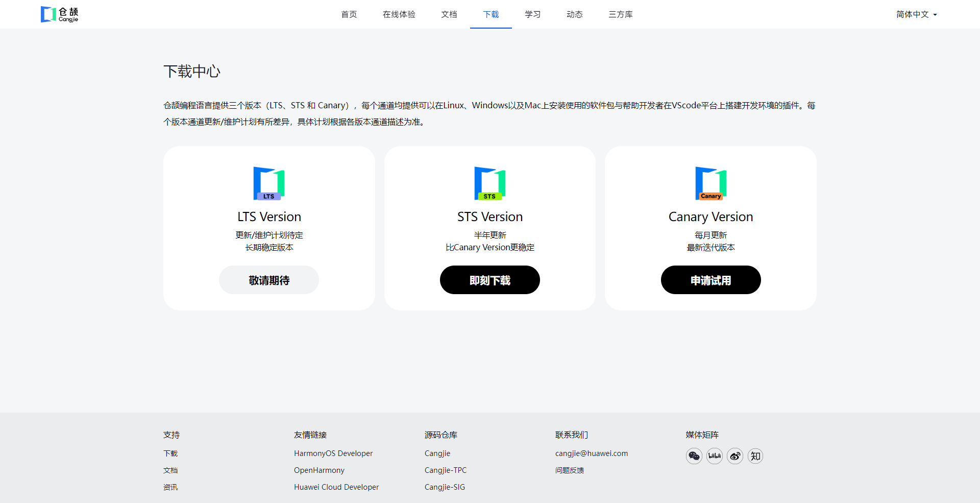Open the Cangjie-TPC repository link
The height and width of the screenshot is (503, 980).
coord(446,470)
